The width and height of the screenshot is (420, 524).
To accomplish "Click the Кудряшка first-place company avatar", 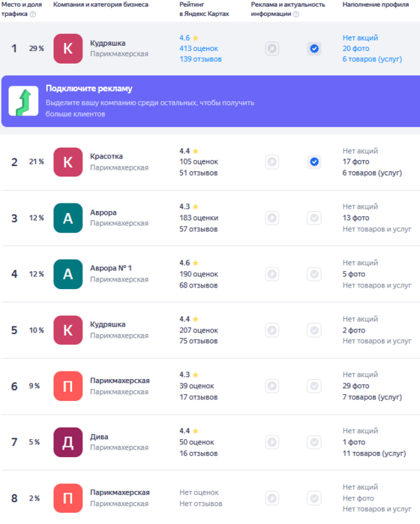I will [67, 49].
